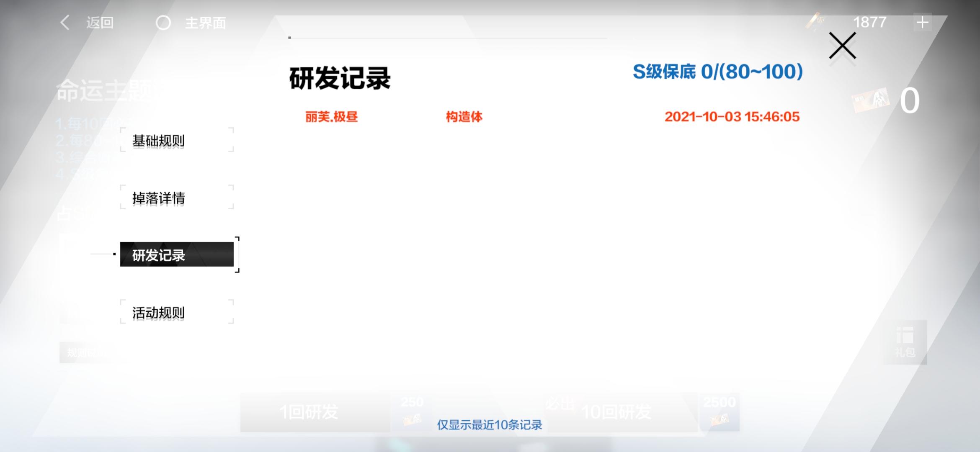Open the 礼包 gift pack icon
This screenshot has width=980, height=452.
(905, 342)
